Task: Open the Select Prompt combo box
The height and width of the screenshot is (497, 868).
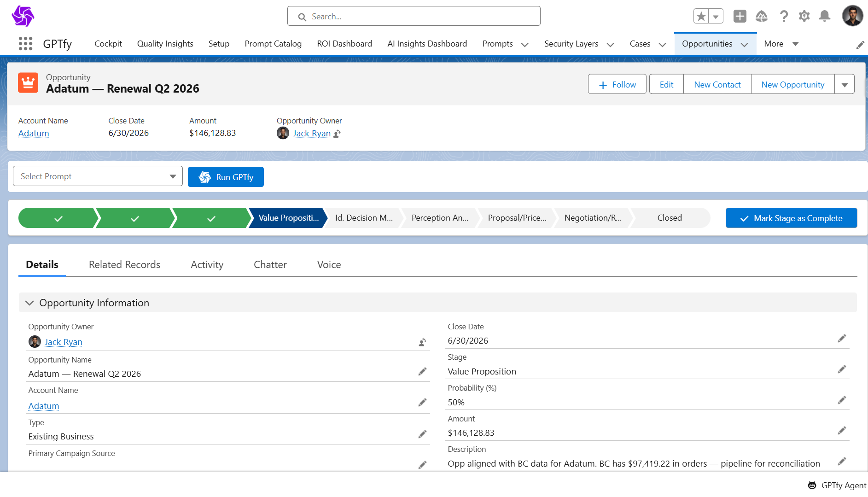Action: tap(98, 176)
